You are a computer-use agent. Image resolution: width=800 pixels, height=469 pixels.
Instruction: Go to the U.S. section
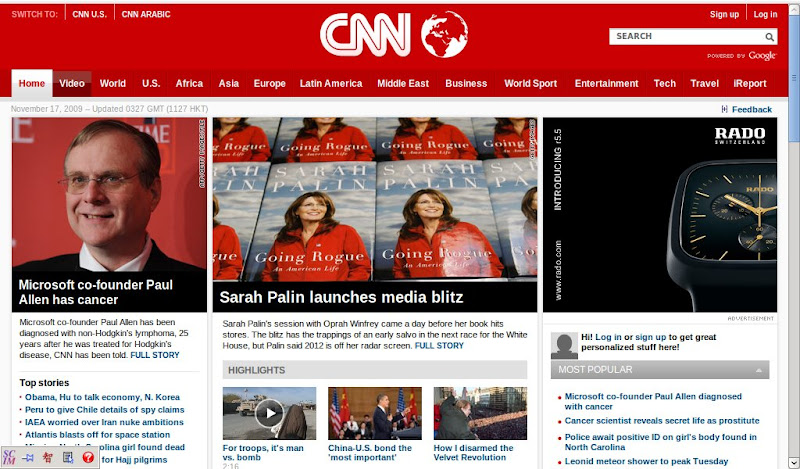151,83
